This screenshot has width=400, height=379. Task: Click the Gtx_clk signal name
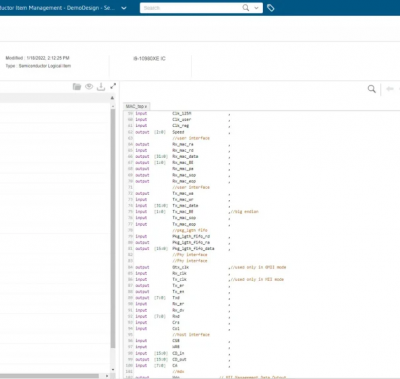pos(181,267)
